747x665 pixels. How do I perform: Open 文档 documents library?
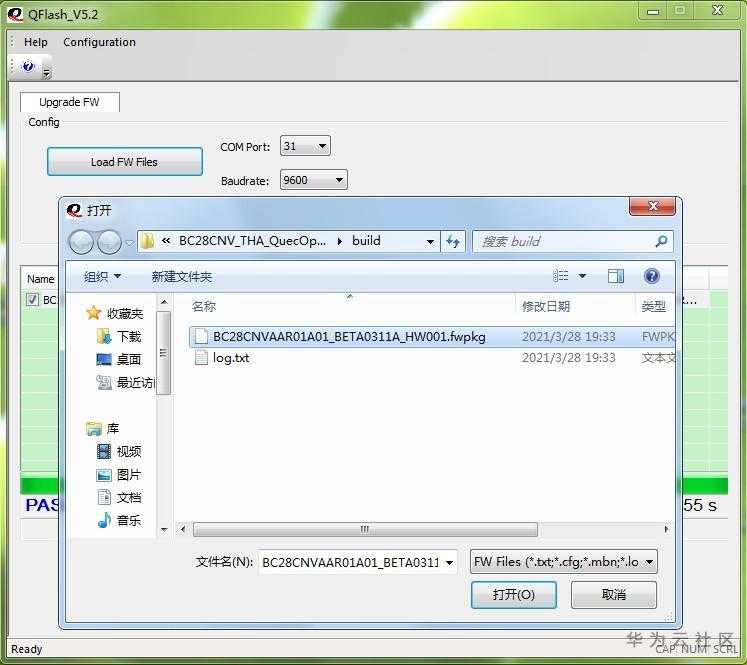(x=119, y=497)
